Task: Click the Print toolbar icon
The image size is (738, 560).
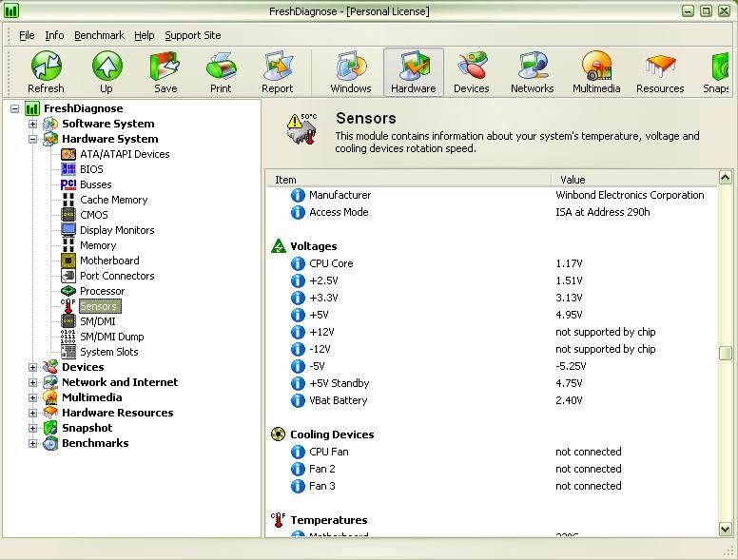Action: pos(221,67)
